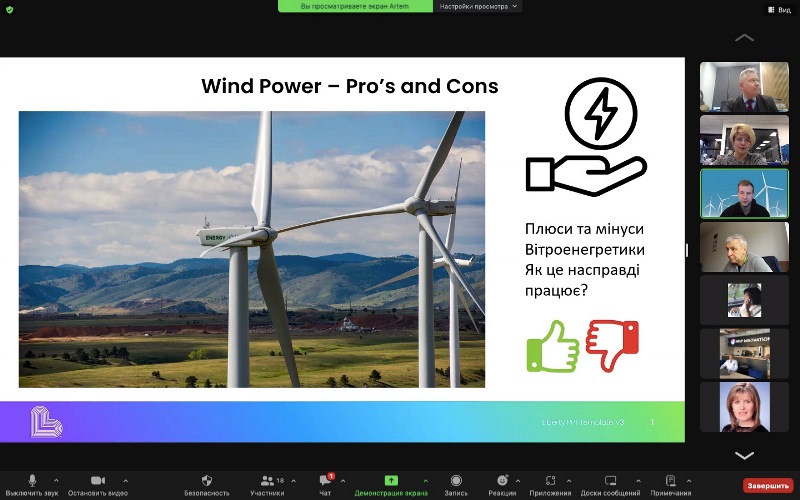This screenshot has width=800, height=500.
Task: Click the footer text 'Liberty PPT template v3'
Action: [x=583, y=422]
